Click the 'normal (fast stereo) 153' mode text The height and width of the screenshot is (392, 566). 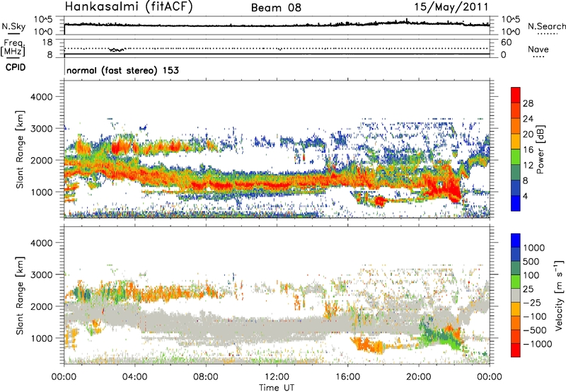point(122,71)
